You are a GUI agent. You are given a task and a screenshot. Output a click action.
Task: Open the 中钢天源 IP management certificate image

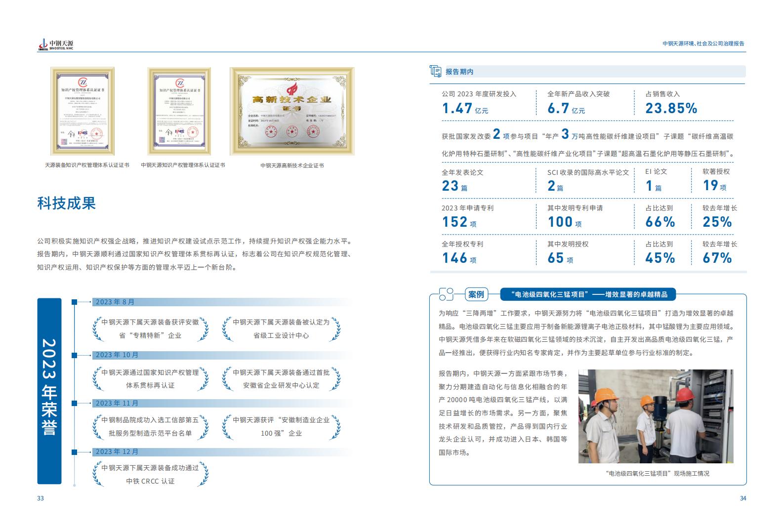tap(179, 111)
